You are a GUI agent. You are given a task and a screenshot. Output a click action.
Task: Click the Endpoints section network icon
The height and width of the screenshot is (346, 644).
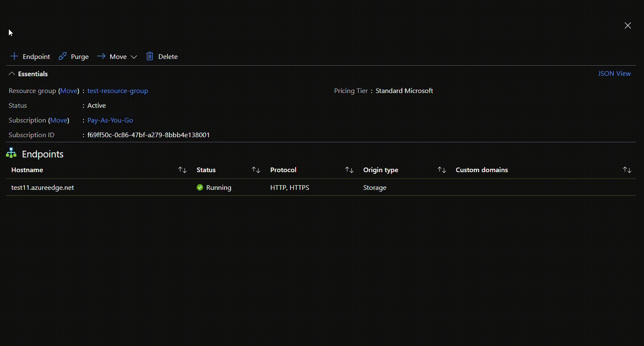(11, 154)
